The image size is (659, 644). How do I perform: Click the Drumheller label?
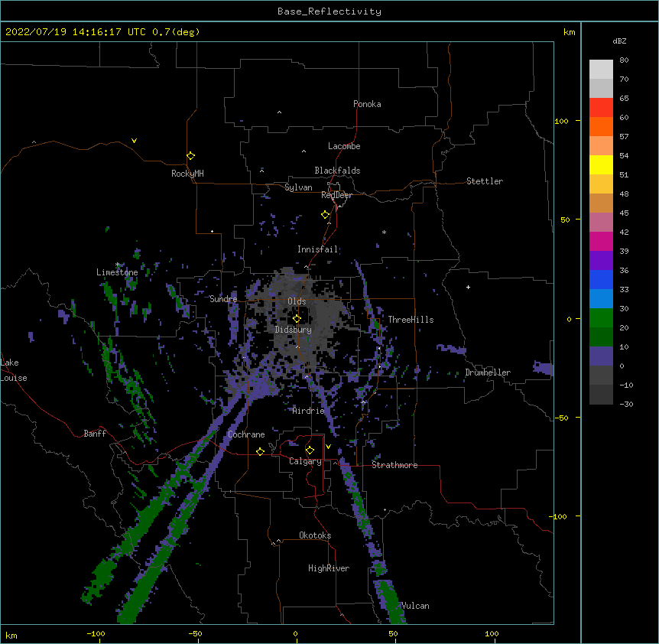point(488,372)
